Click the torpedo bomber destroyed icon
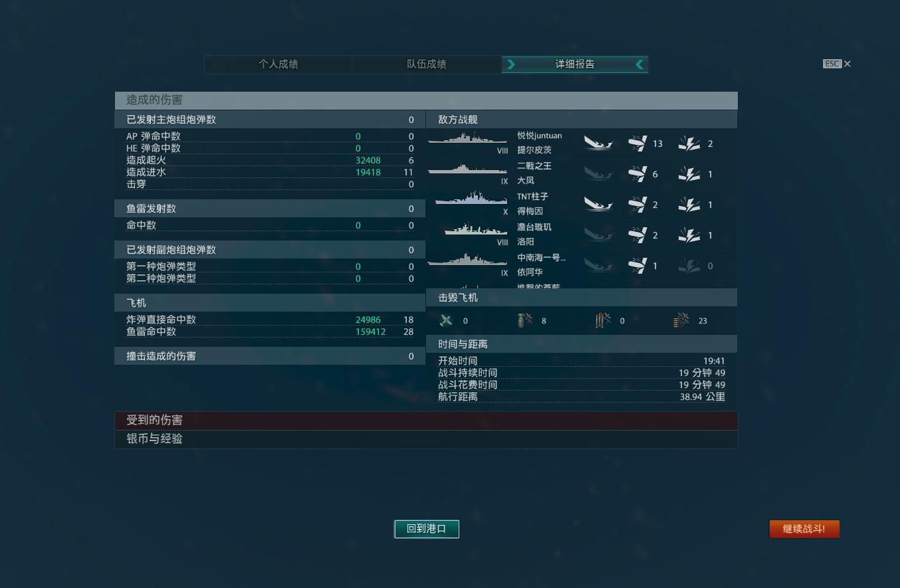The image size is (900, 588). click(603, 321)
